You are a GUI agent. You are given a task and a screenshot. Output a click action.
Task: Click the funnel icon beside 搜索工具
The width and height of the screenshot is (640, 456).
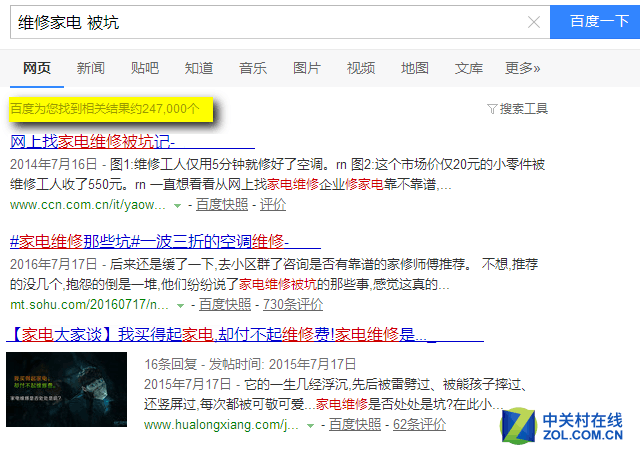tap(492, 109)
